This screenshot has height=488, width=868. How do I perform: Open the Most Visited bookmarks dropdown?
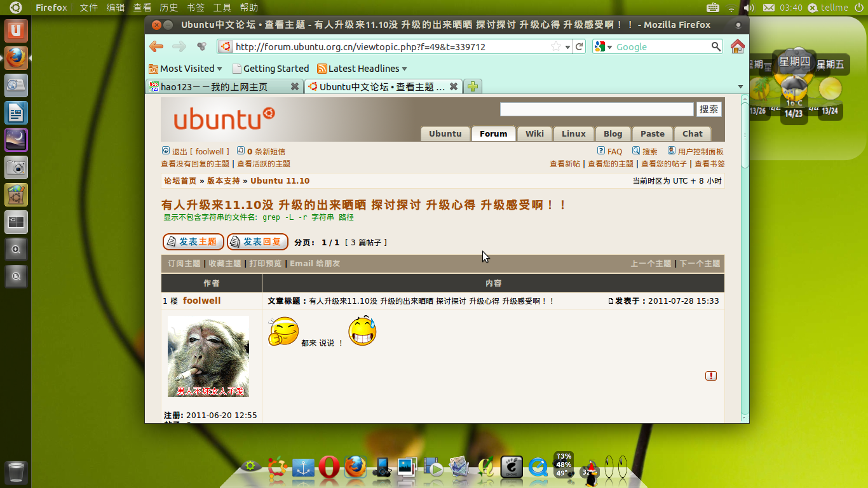tap(186, 69)
